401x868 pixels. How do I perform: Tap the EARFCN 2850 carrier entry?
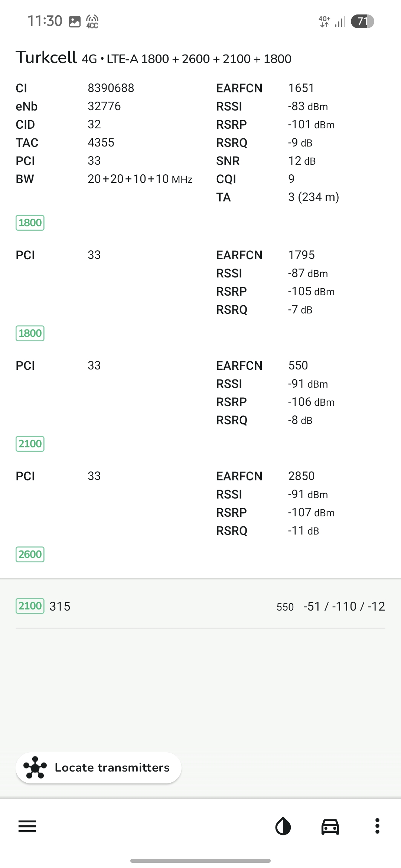coord(301,476)
